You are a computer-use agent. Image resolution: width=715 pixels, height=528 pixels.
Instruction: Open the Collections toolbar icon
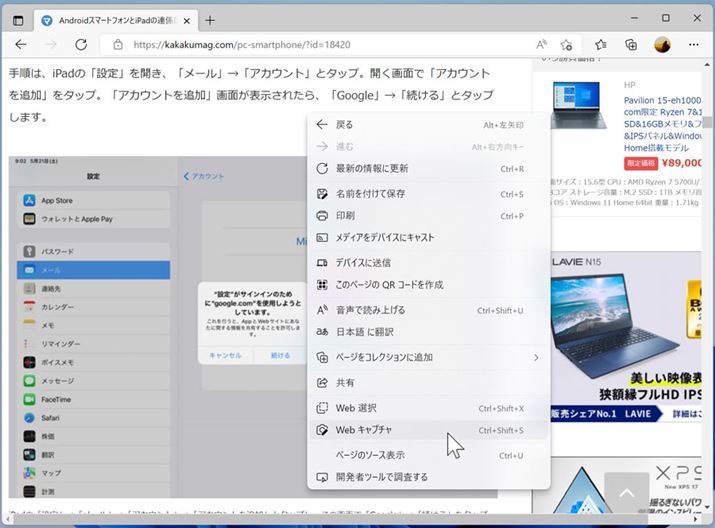click(x=631, y=45)
